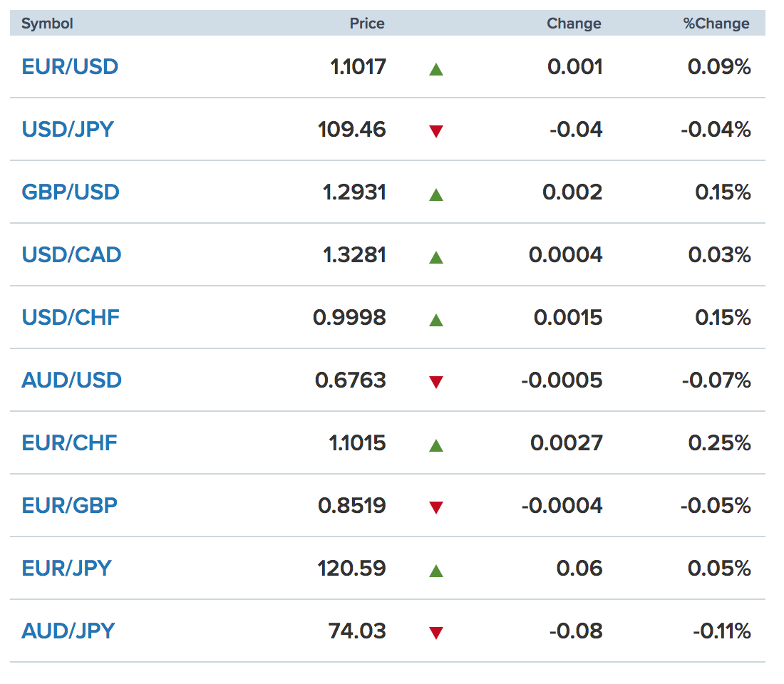
Task: Click green up arrow for EUR/USD
Action: [x=436, y=69]
